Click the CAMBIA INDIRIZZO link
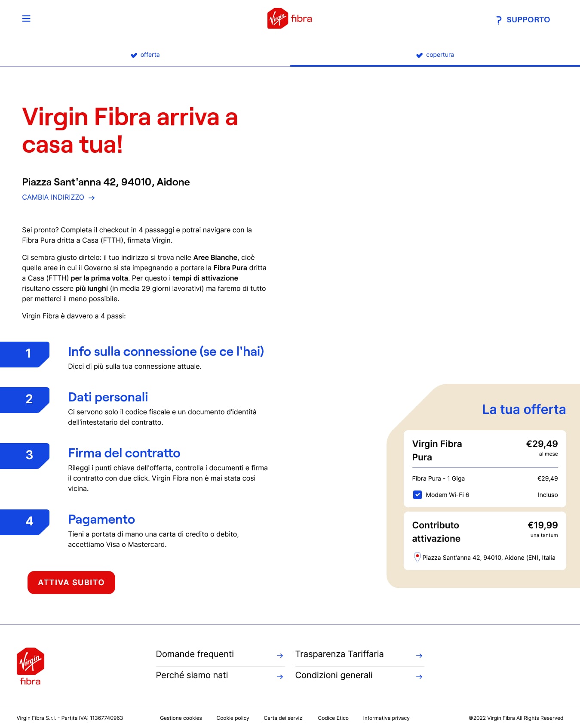This screenshot has width=580, height=728. point(53,197)
